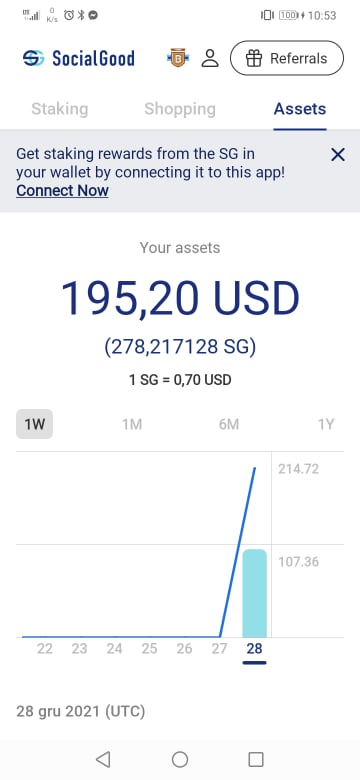
Task: Tap the Android home circle icon
Action: [180, 759]
